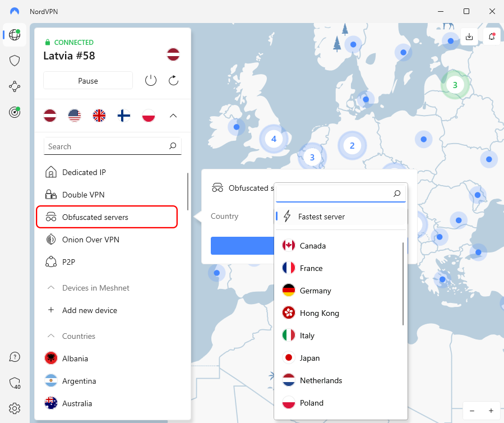Select the United States flag shortcut

point(75,115)
